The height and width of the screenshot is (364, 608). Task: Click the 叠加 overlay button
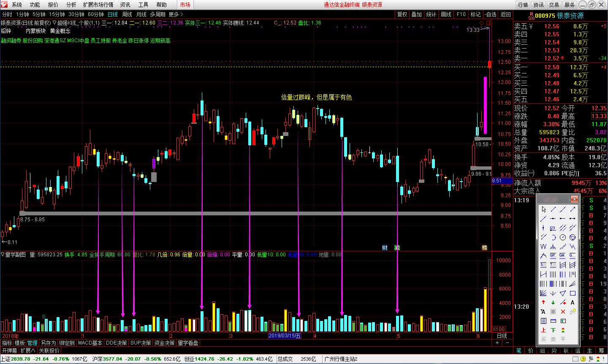pyautogui.click(x=417, y=14)
